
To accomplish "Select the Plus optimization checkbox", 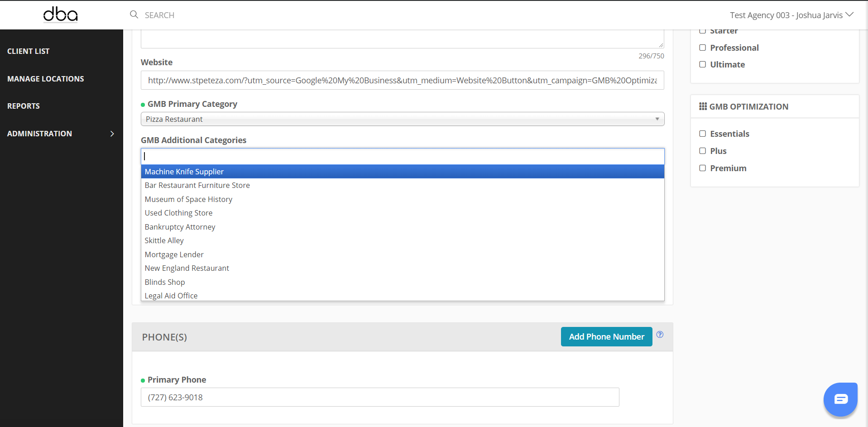I will 702,151.
